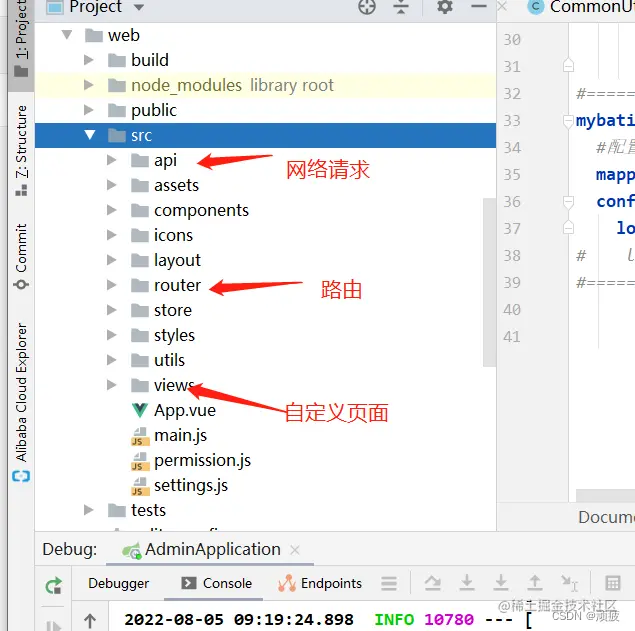Toggle fold marker on editor line 31

[569, 65]
